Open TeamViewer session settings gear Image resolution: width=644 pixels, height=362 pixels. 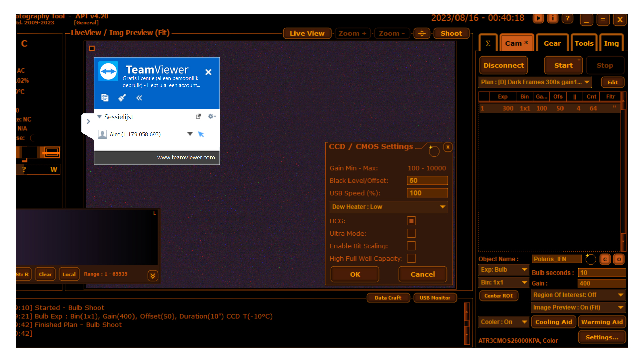click(211, 116)
